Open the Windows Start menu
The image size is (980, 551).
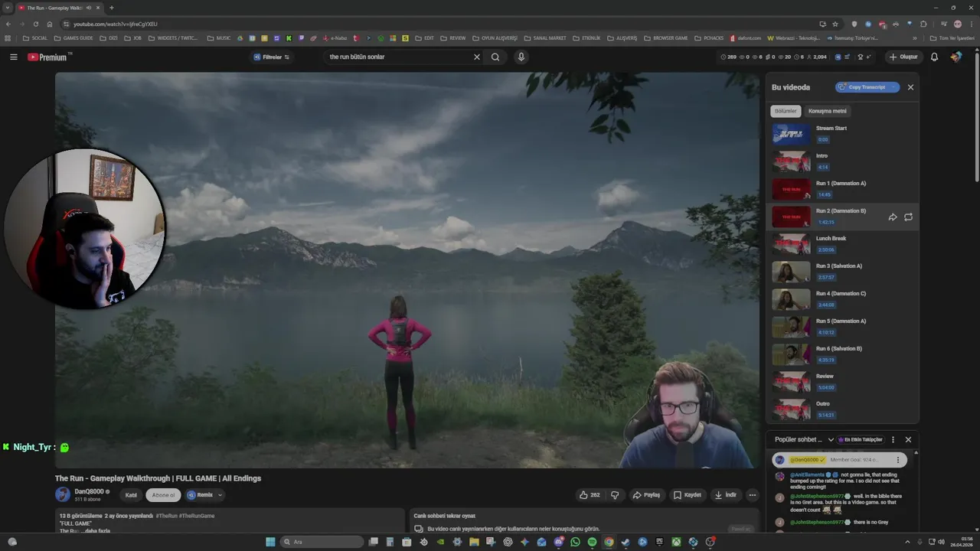270,542
